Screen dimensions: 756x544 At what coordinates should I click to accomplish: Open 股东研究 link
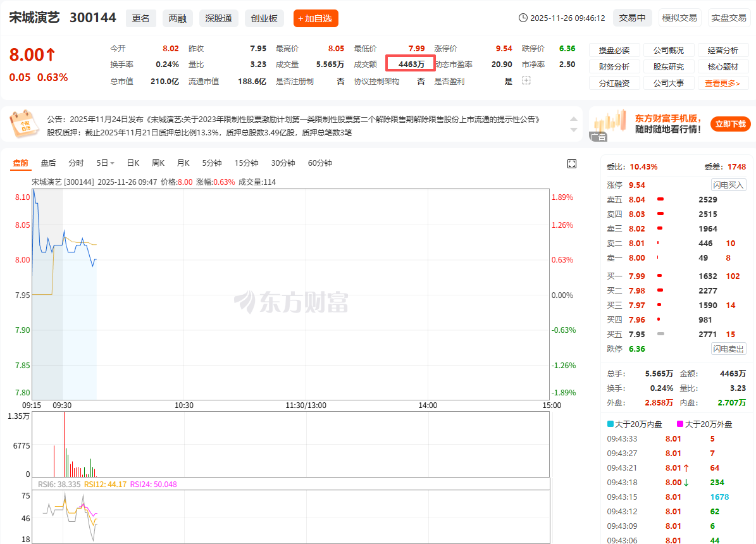(x=669, y=66)
